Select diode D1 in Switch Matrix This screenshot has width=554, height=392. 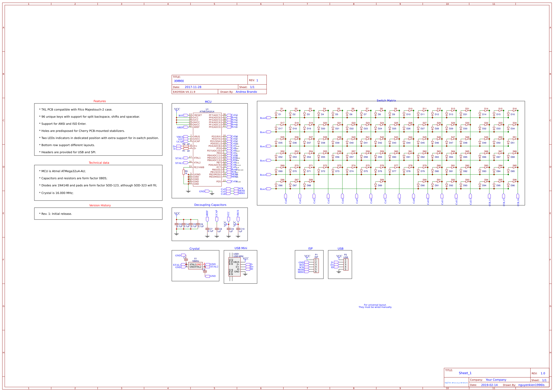pos(276,114)
